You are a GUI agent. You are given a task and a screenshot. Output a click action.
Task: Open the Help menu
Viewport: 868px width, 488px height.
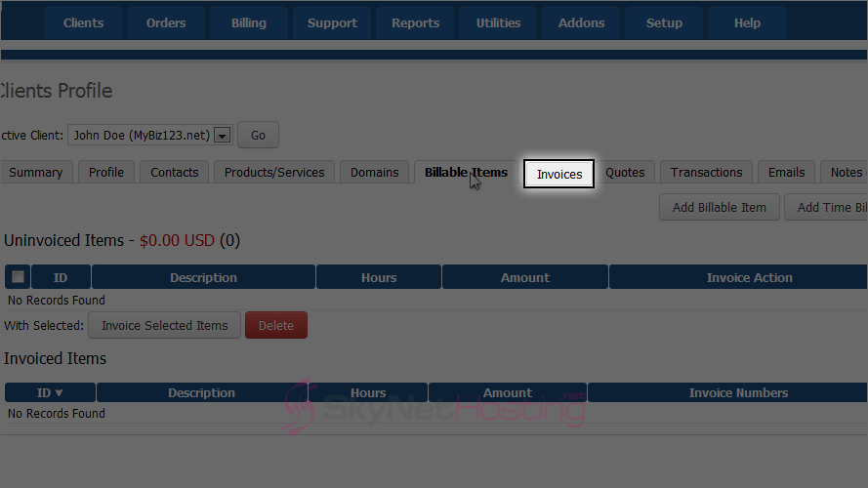coord(747,23)
